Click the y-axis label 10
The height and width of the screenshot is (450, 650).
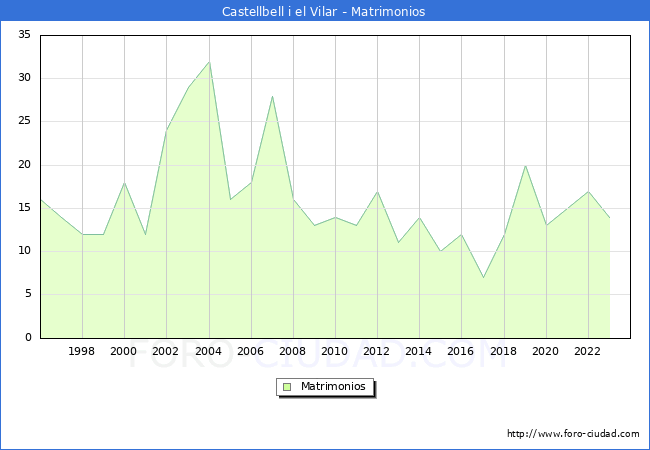pos(25,251)
